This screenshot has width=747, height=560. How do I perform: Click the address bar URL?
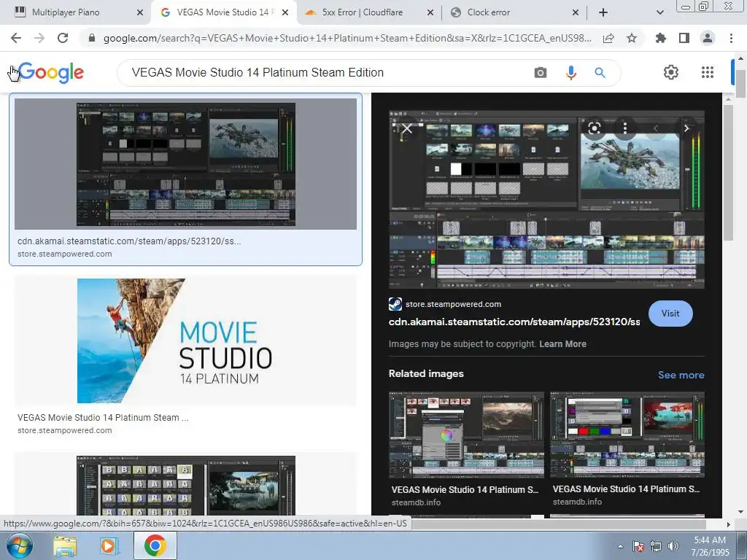[x=347, y=38]
